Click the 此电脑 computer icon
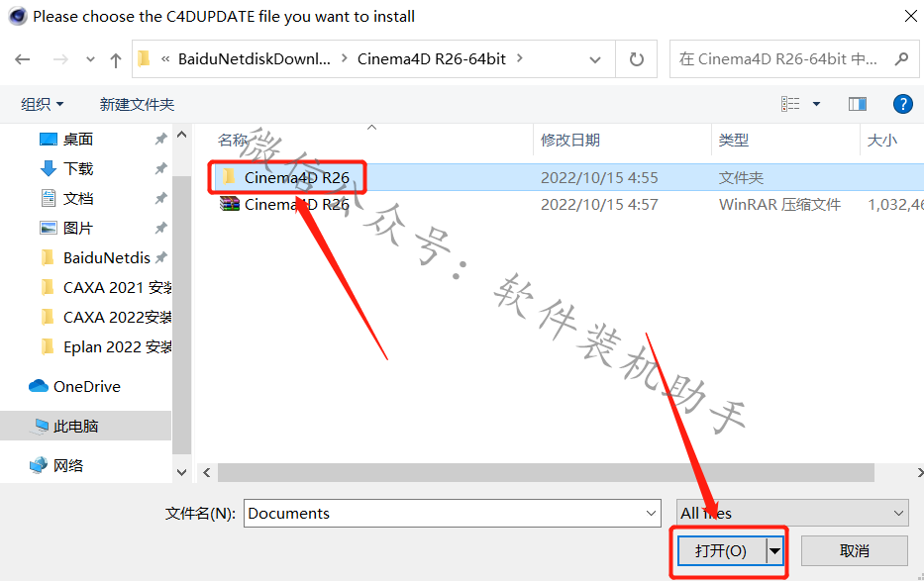 tap(40, 427)
